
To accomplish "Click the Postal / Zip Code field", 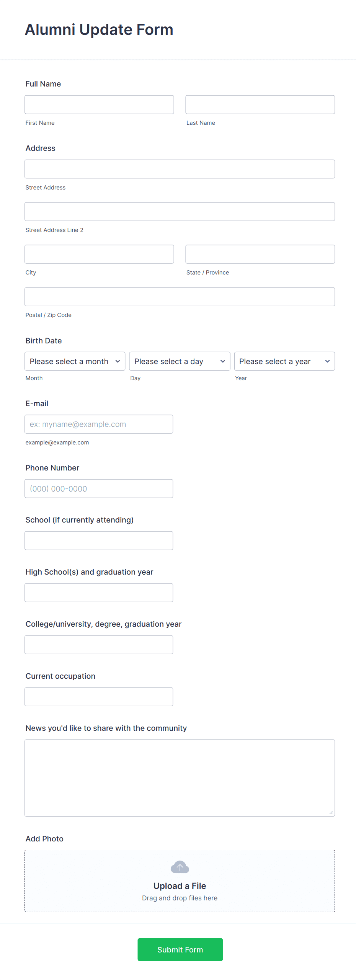I will coord(180,296).
